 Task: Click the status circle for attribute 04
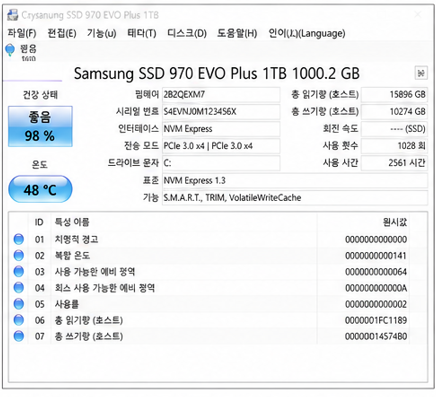[x=19, y=288]
